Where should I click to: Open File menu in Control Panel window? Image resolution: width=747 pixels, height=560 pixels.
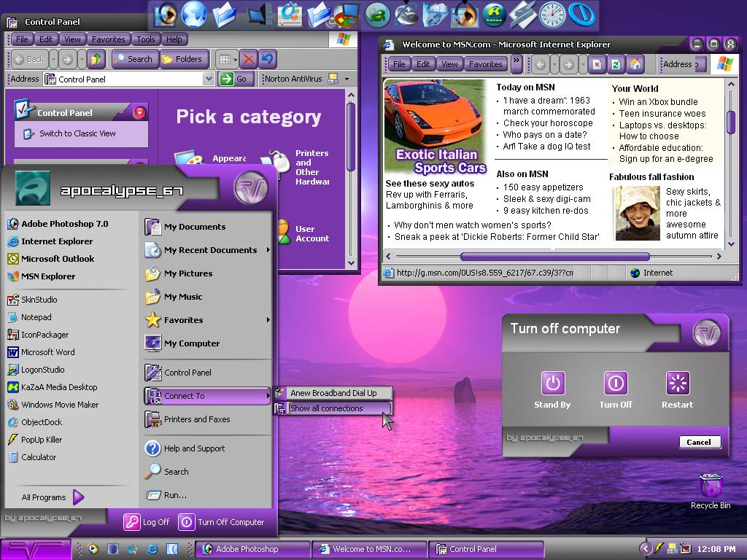coord(22,39)
